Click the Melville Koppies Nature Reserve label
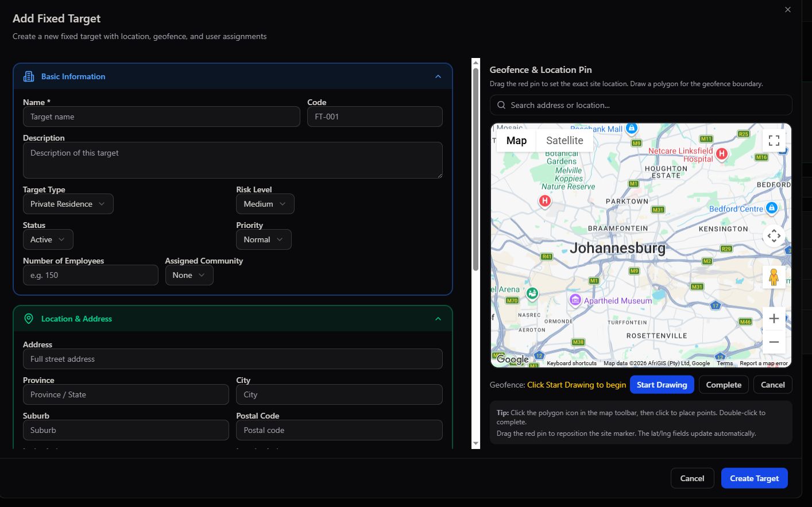The height and width of the screenshot is (507, 812). (x=569, y=179)
